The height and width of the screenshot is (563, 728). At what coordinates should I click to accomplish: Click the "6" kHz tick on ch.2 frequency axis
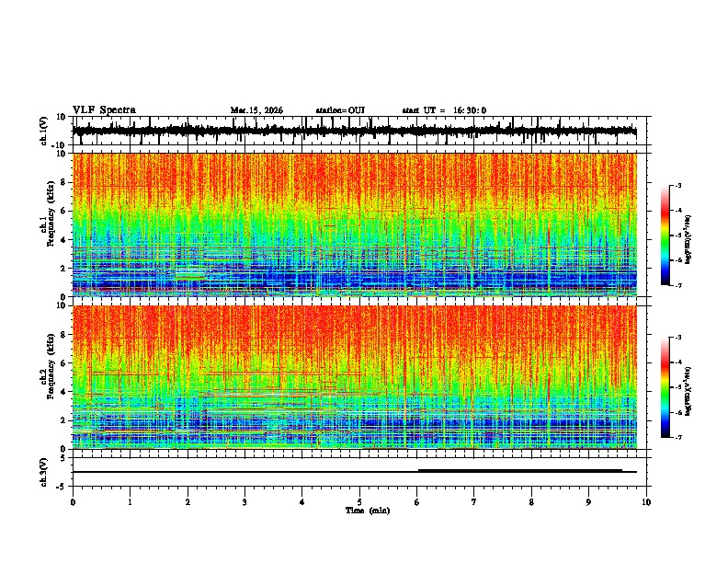(x=63, y=363)
